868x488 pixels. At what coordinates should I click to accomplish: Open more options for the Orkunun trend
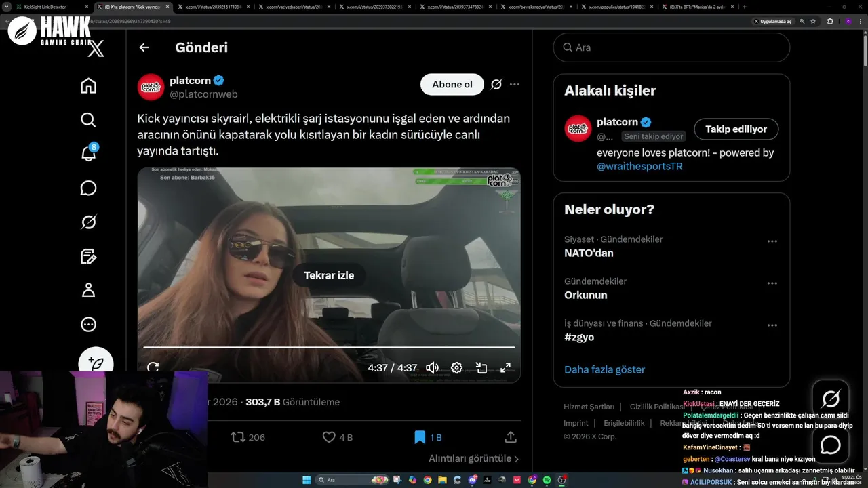click(772, 283)
